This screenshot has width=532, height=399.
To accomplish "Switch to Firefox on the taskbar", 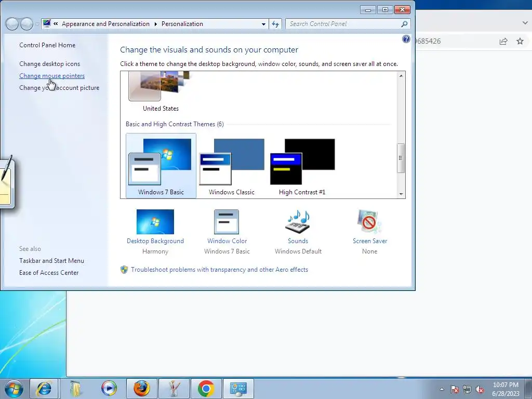I will click(141, 389).
